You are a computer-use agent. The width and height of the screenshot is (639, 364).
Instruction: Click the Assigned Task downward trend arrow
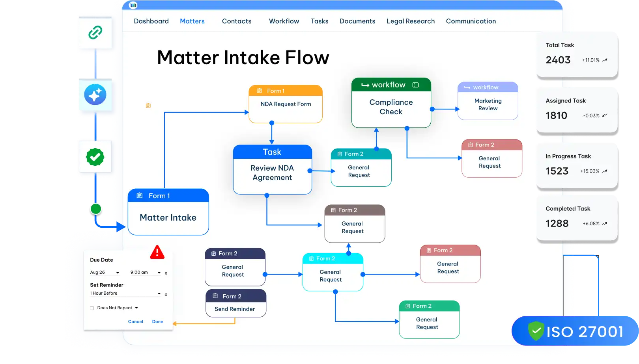pos(605,115)
